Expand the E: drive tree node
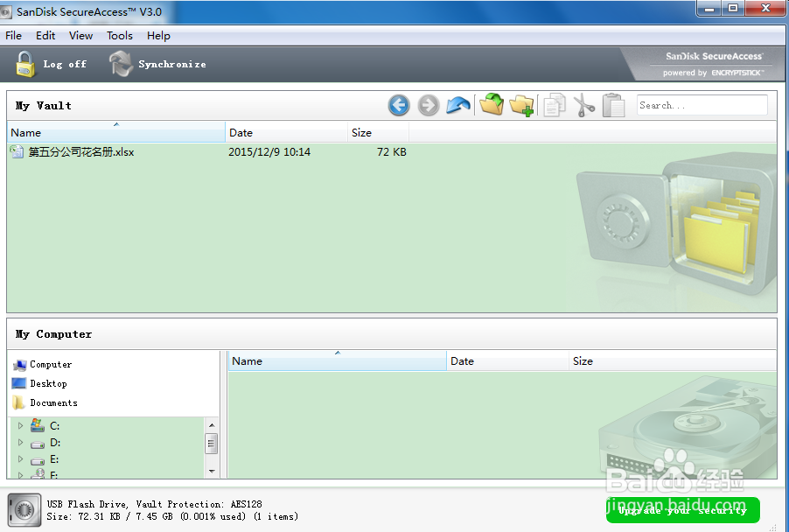Screen dimensions: 789x532 point(20,459)
